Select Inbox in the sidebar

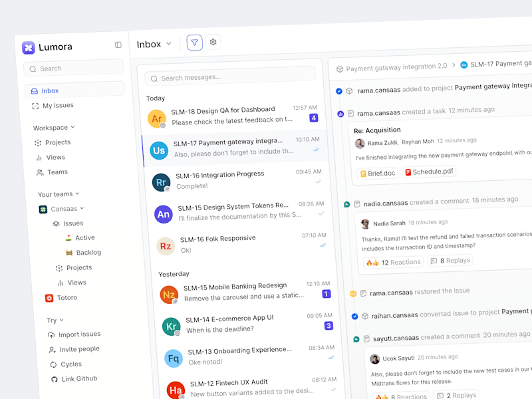(75, 90)
